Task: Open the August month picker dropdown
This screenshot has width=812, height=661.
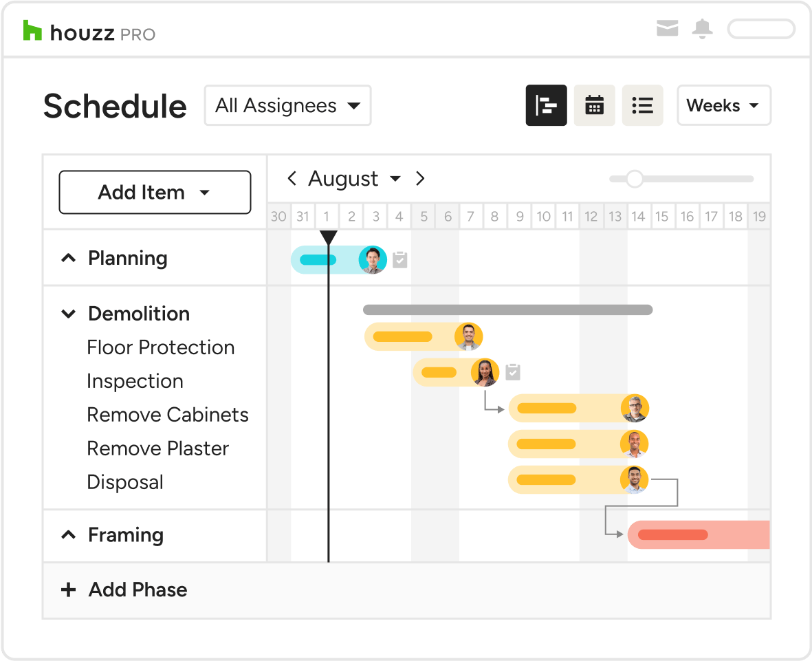Action: click(x=396, y=178)
